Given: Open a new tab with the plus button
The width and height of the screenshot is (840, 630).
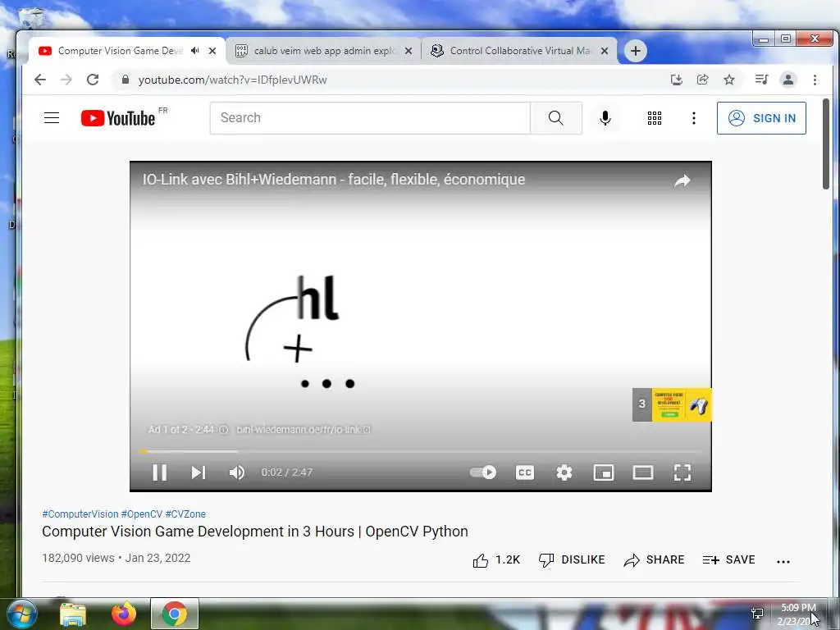Looking at the screenshot, I should (636, 51).
